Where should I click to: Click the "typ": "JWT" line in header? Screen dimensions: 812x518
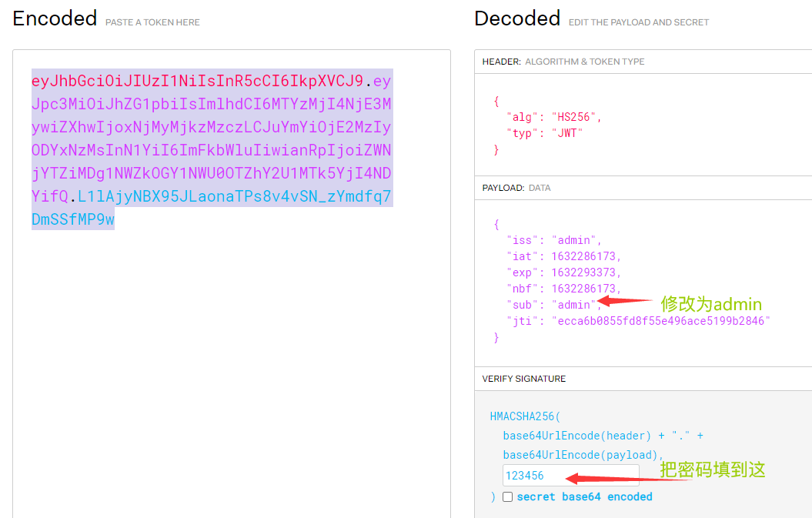[x=544, y=133]
